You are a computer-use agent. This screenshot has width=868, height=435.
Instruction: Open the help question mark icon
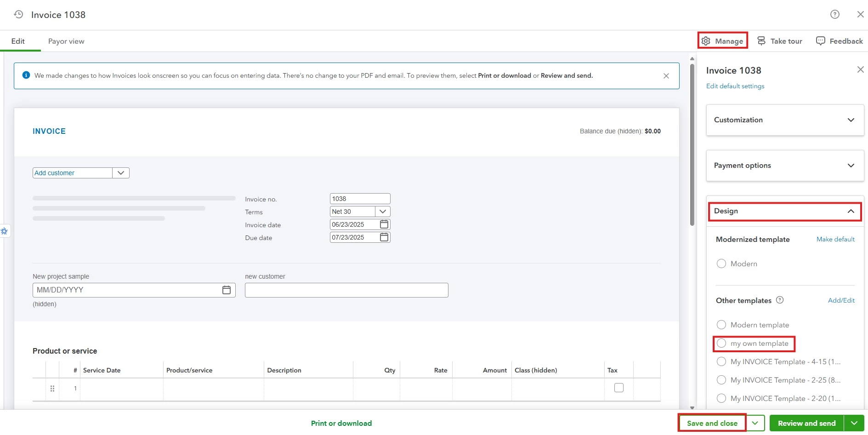835,14
